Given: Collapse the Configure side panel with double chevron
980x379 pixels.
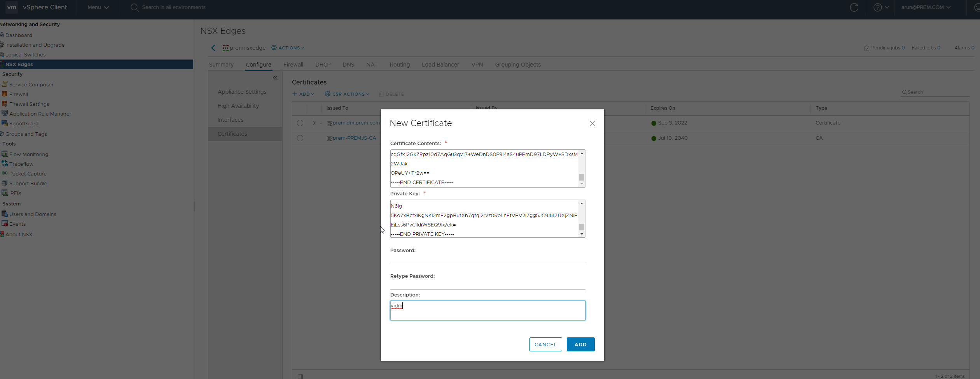Looking at the screenshot, I should [275, 78].
